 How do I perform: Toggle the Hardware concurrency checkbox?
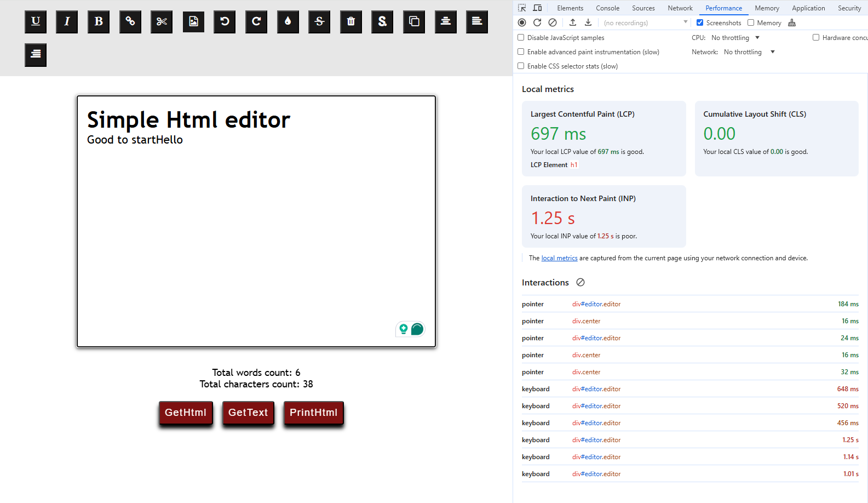pos(816,37)
